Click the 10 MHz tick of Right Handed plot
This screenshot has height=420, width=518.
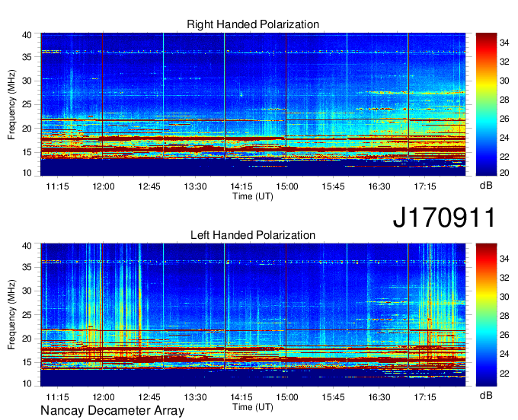pyautogui.click(x=27, y=173)
